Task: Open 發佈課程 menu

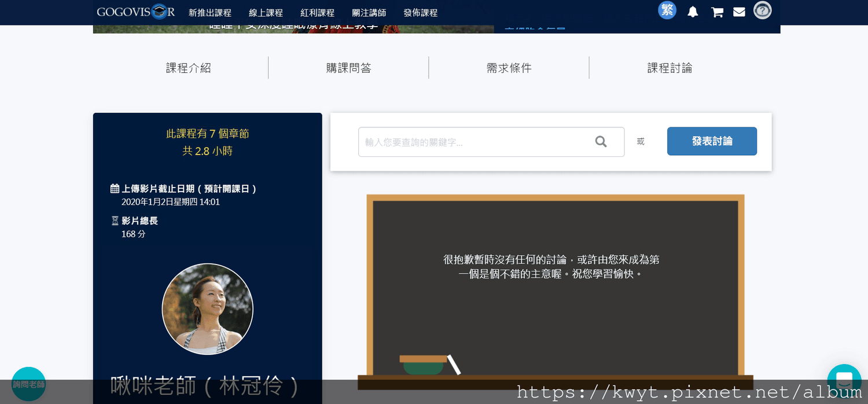Action: coord(421,13)
